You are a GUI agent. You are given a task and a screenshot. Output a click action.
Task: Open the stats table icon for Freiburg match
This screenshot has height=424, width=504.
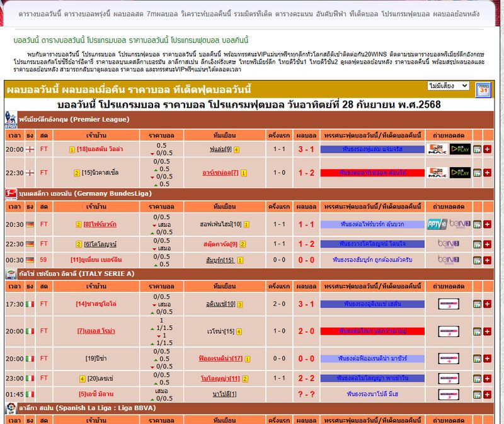click(x=477, y=224)
